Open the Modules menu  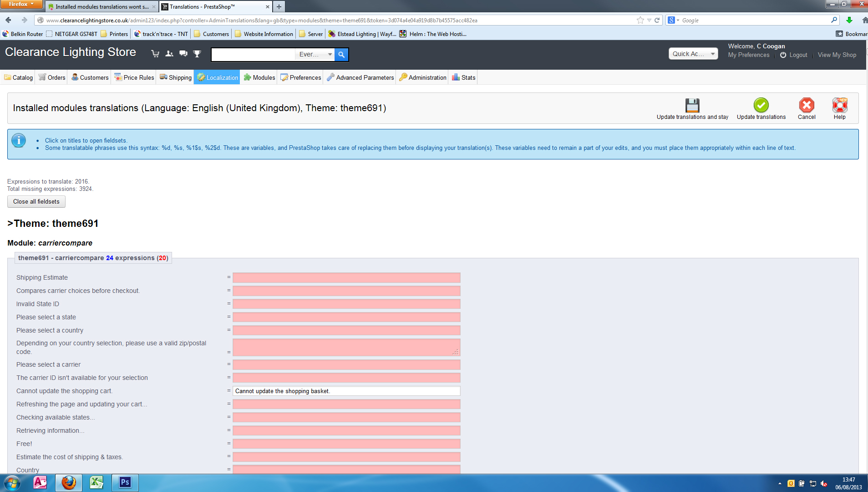point(259,77)
